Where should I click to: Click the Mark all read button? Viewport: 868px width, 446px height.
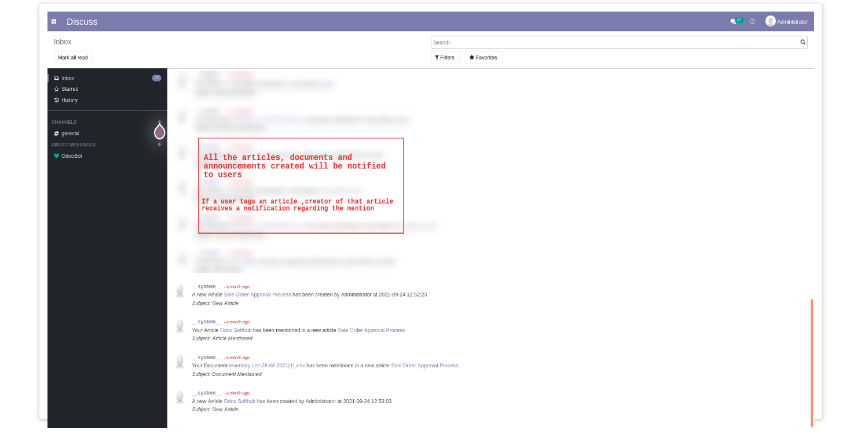73,57
